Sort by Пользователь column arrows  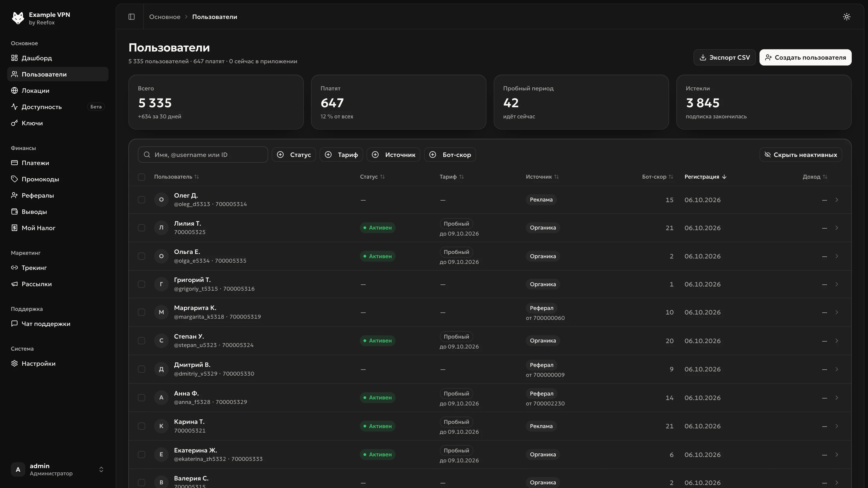(197, 177)
